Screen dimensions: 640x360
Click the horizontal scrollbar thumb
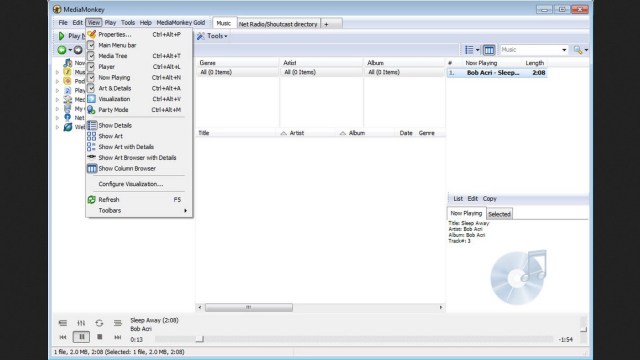(249, 307)
